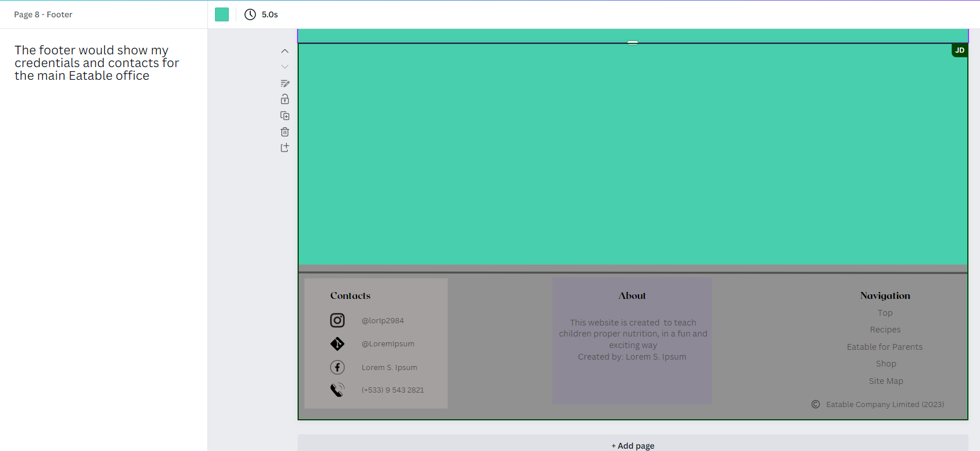
Task: Move page down with the chevron arrow
Action: (x=285, y=67)
